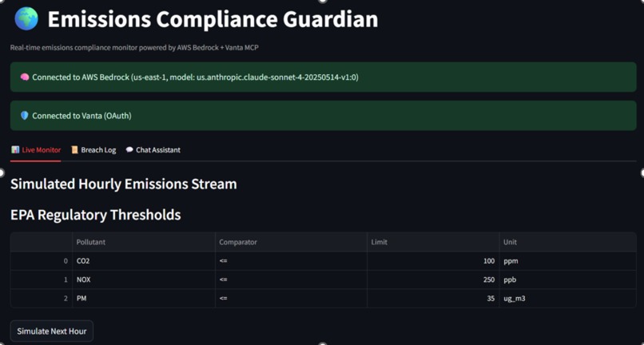The height and width of the screenshot is (345, 644).
Task: Click the speech bubble icon on Chat Assistant
Action: [x=129, y=150]
